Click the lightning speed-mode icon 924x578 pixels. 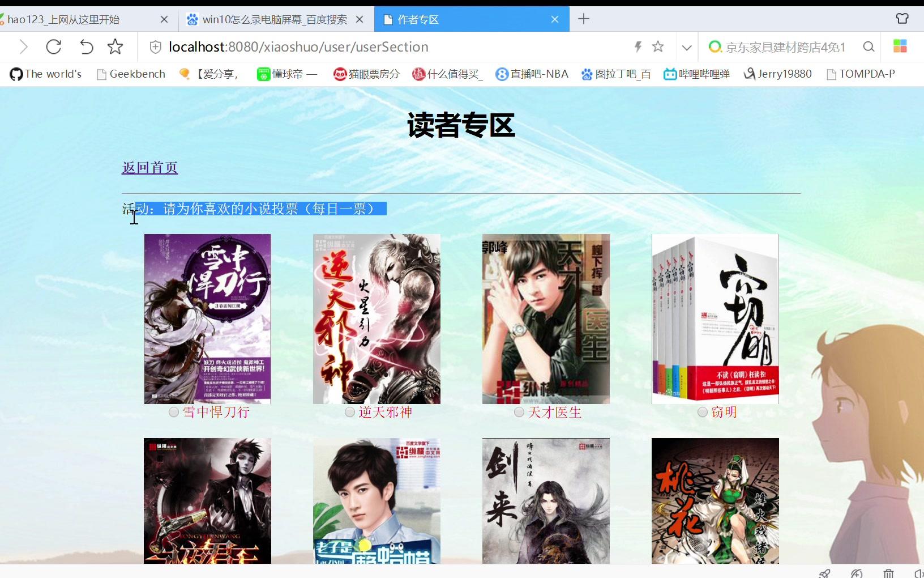(638, 47)
